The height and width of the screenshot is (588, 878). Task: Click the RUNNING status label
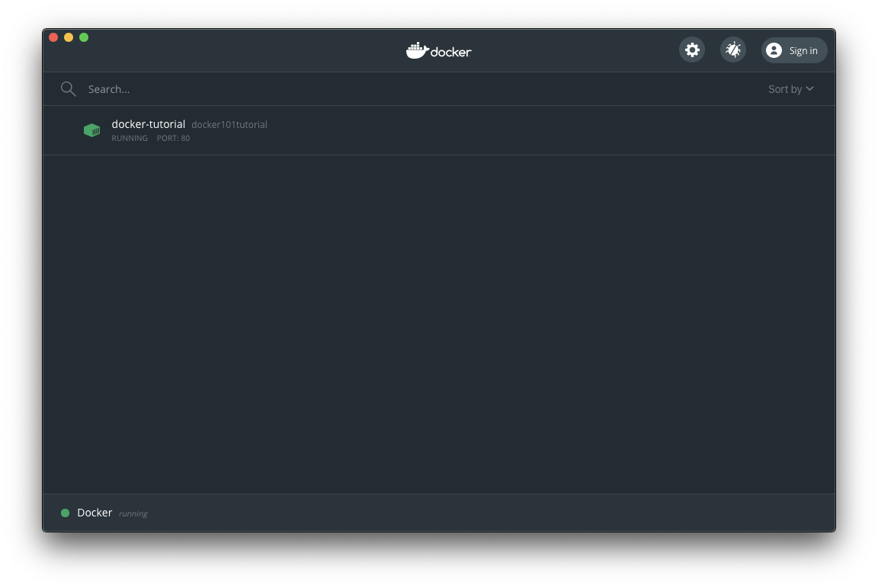click(129, 138)
